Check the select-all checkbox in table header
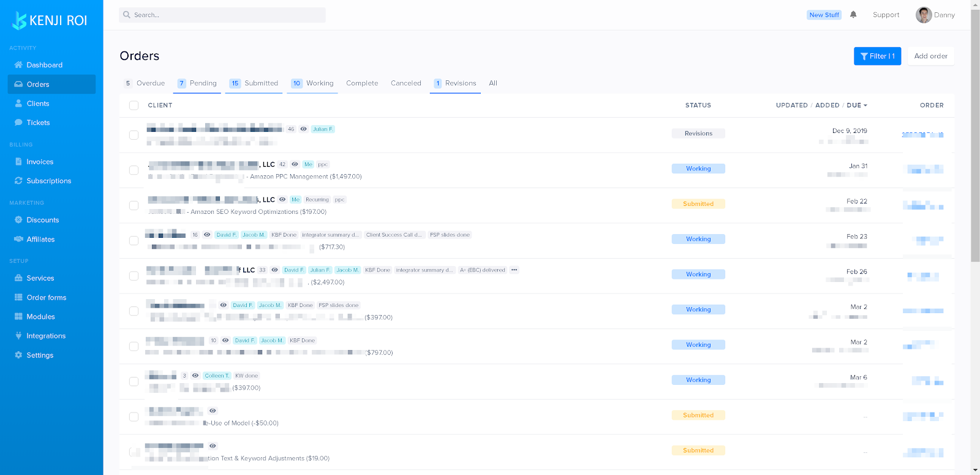 [x=134, y=105]
